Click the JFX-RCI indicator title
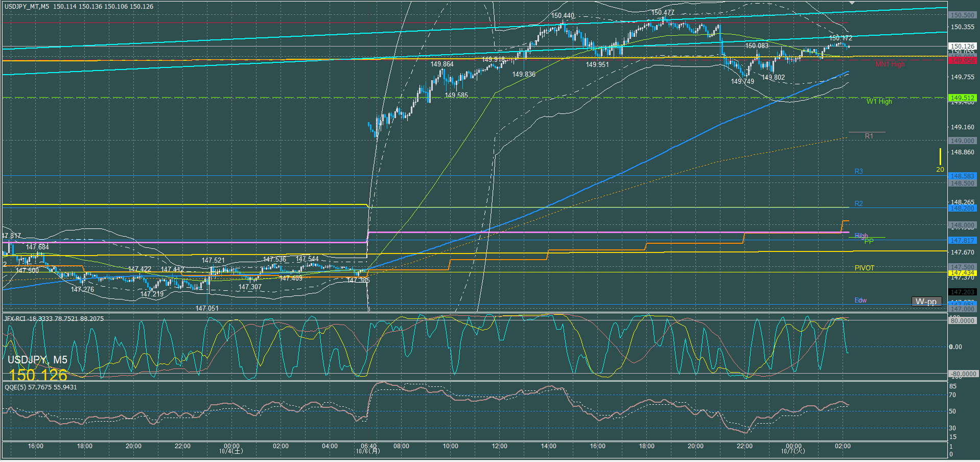 click(x=54, y=319)
